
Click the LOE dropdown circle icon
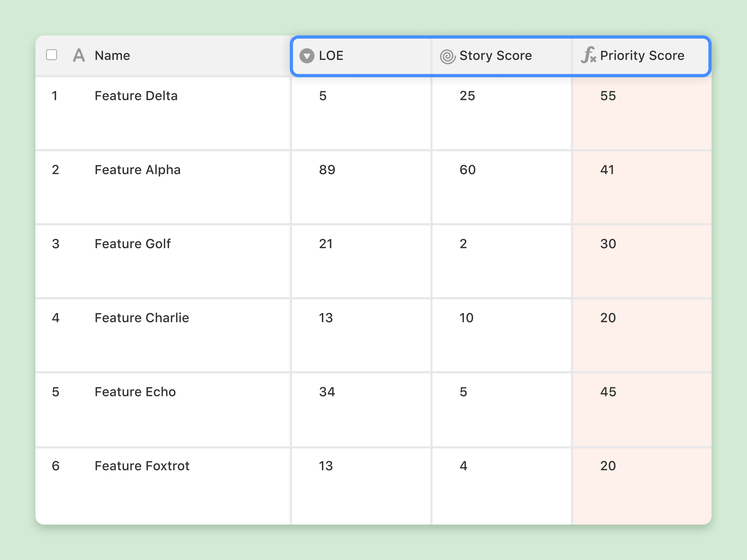coord(307,56)
